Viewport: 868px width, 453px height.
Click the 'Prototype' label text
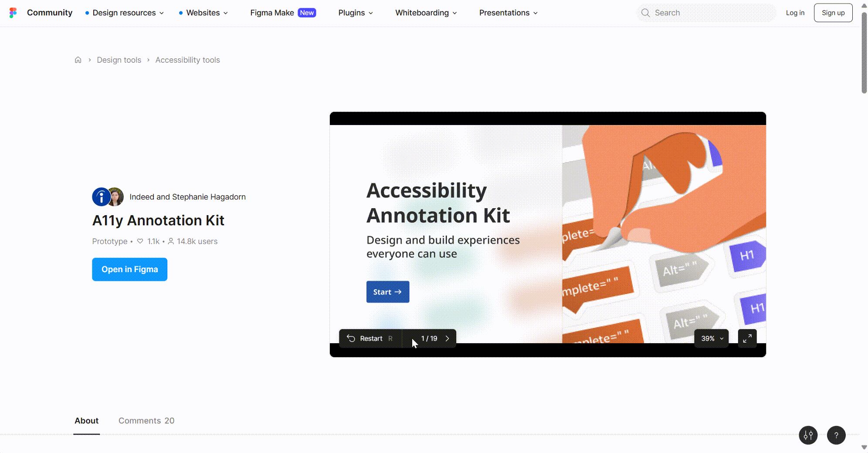(110, 241)
